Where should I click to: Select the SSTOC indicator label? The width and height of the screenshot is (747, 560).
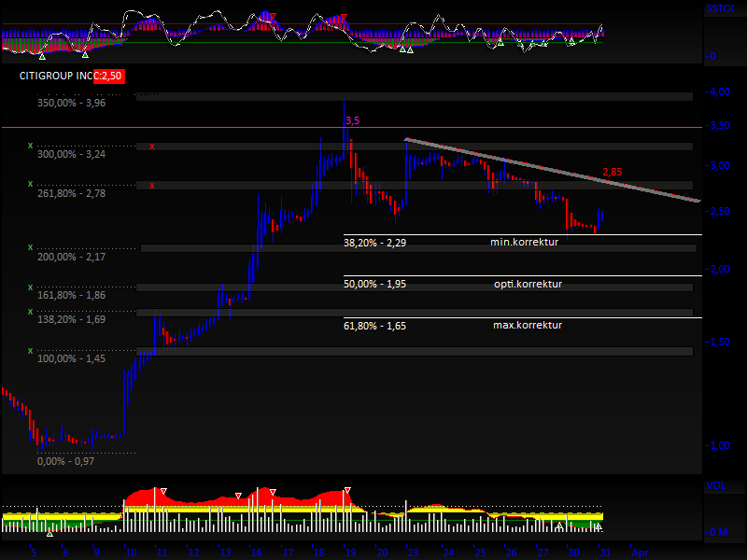[721, 8]
